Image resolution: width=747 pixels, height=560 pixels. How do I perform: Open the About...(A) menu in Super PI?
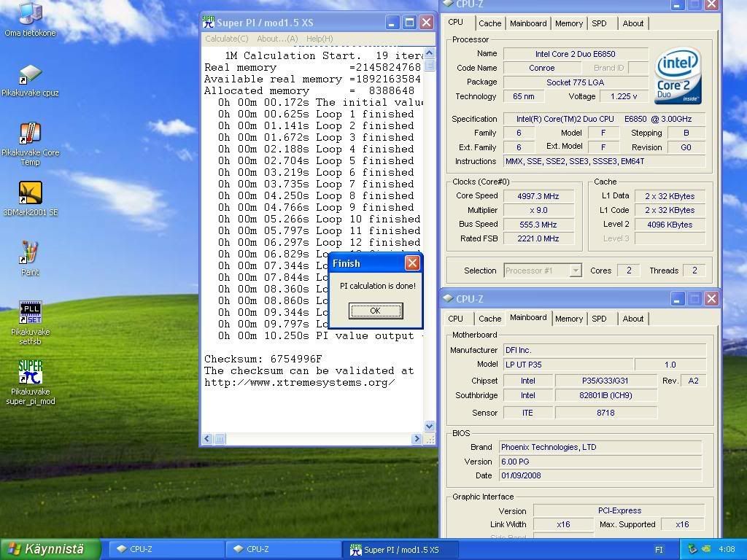(x=277, y=39)
